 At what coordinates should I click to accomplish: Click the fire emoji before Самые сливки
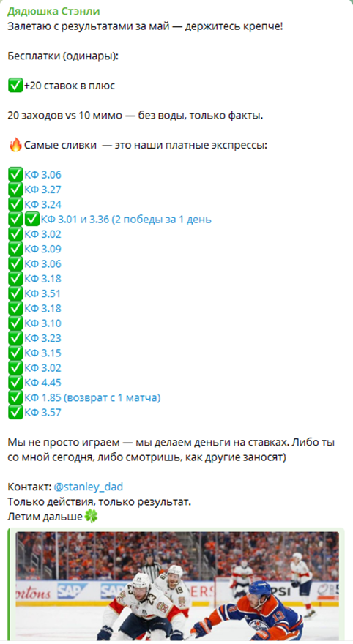pyautogui.click(x=15, y=145)
